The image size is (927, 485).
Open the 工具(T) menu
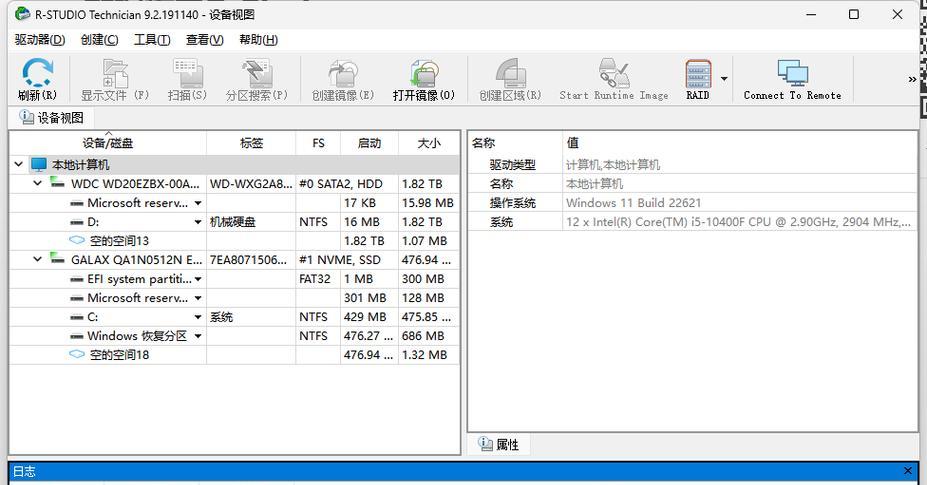tap(152, 40)
